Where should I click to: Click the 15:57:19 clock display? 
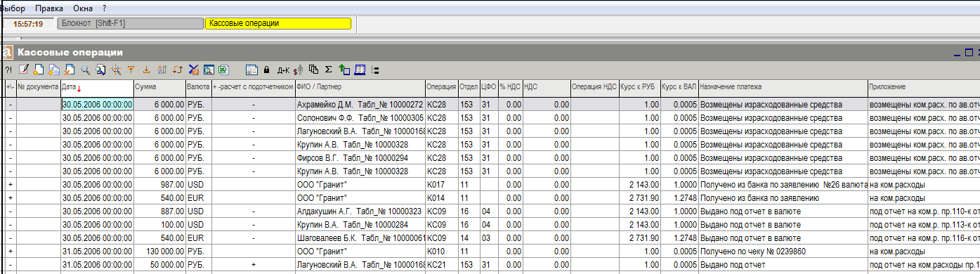[x=28, y=23]
